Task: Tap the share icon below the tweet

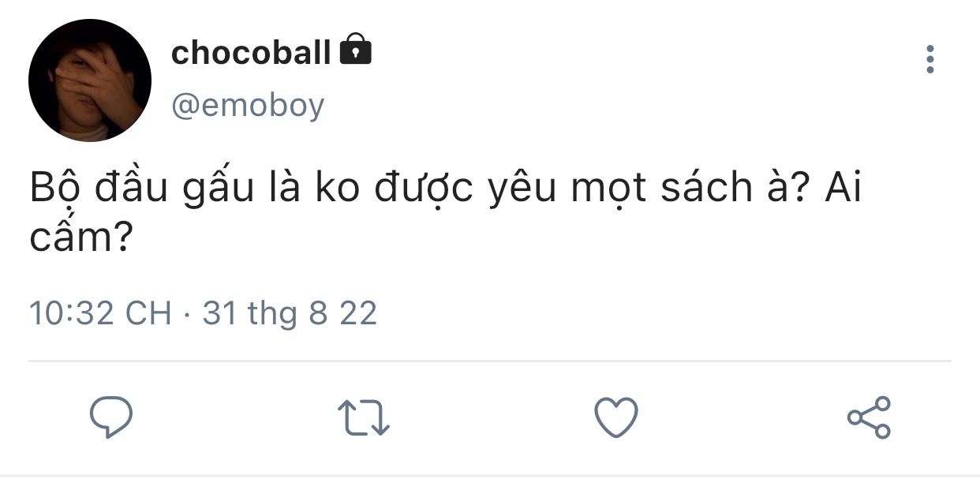Action: [869, 417]
